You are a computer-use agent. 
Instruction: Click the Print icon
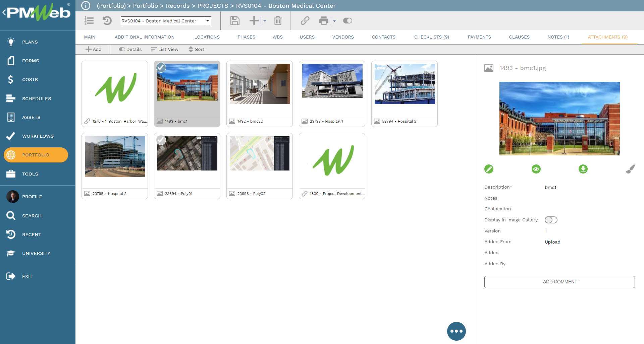click(324, 21)
